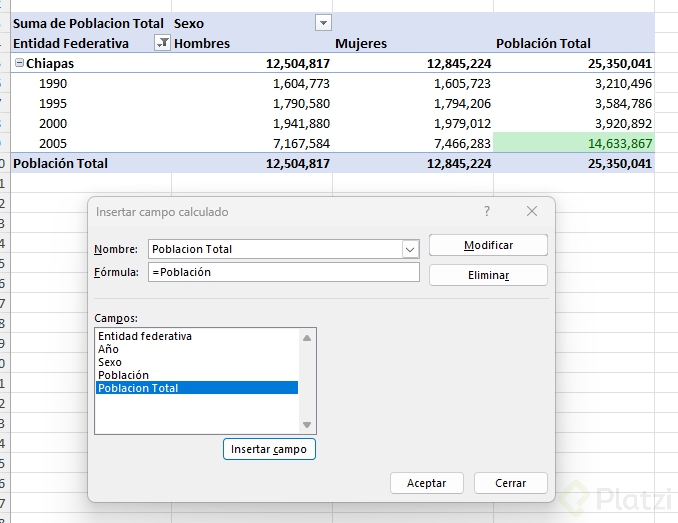Open the Entidad Federativa filter button

point(162,43)
